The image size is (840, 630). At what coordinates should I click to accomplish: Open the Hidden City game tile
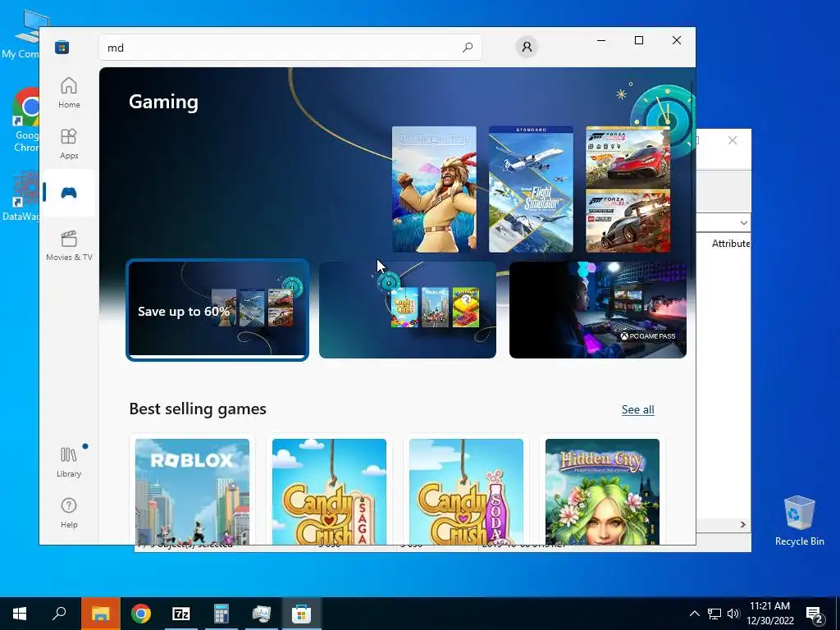pyautogui.click(x=603, y=491)
